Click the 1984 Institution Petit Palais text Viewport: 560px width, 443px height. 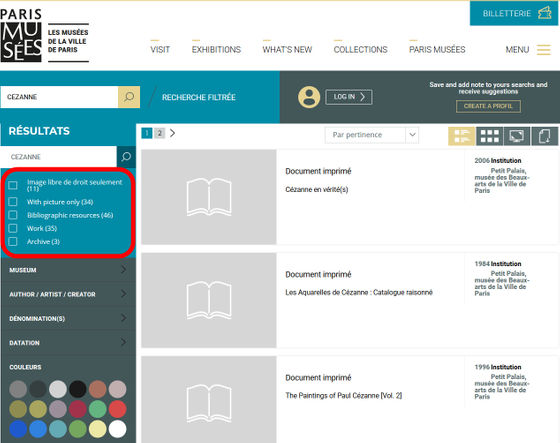point(502,278)
